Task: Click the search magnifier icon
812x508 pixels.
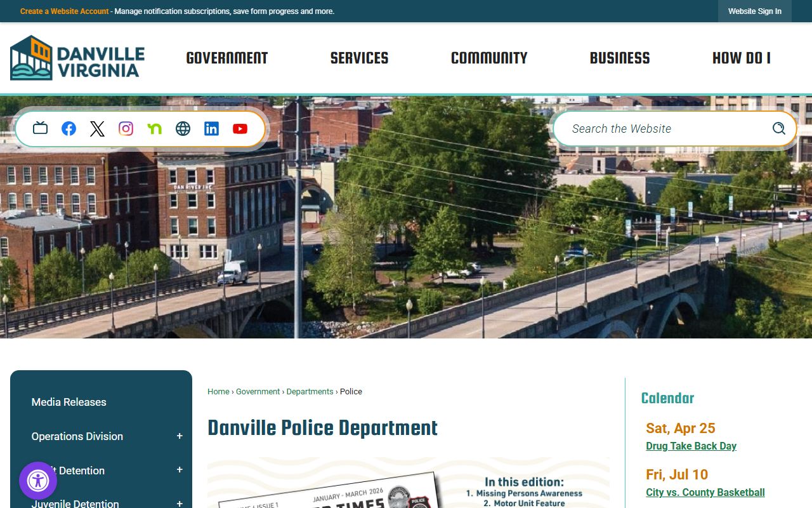Action: (x=779, y=129)
